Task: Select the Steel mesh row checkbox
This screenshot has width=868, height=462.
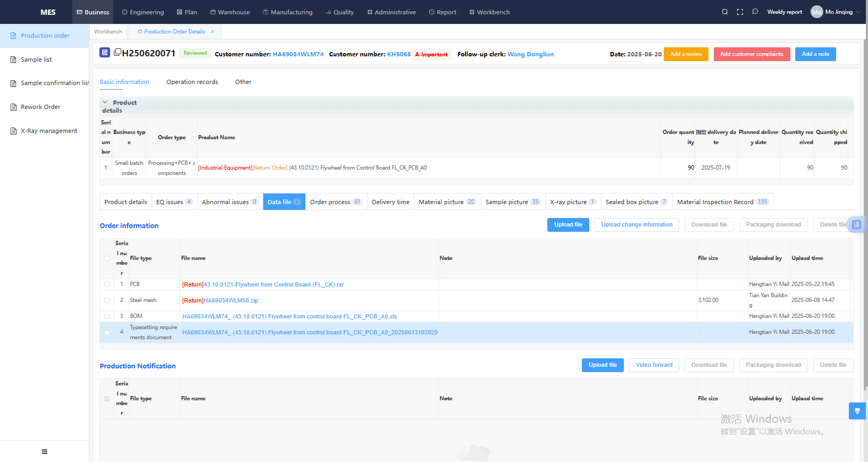Action: (x=107, y=300)
